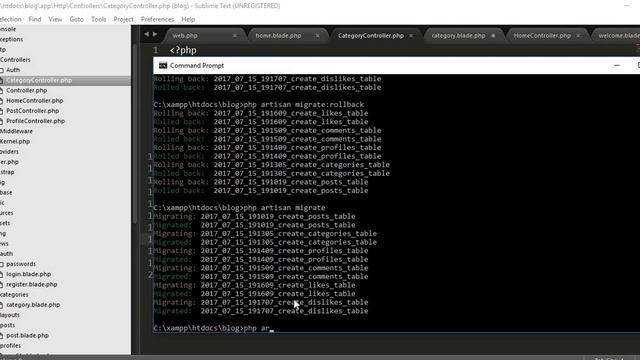The width and height of the screenshot is (640, 360).
Task: Open the Help menu
Action: click(x=188, y=19)
